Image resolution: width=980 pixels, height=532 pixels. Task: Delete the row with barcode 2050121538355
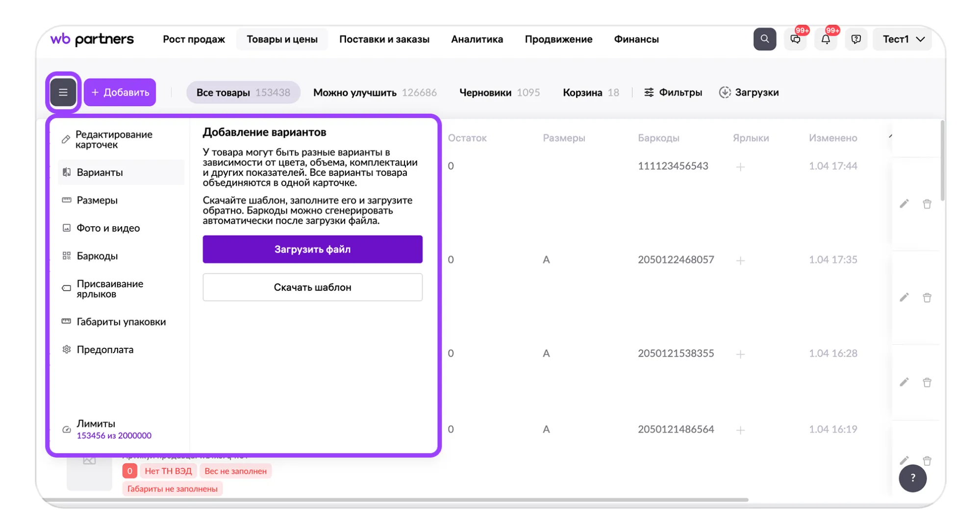(x=927, y=382)
